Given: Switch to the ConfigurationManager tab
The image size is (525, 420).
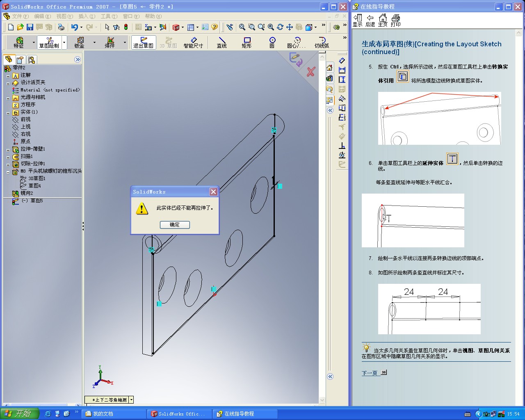Looking at the screenshot, I should point(32,59).
